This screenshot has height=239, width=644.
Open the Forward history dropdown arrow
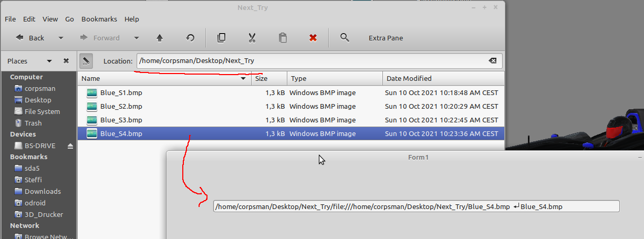[x=137, y=38]
